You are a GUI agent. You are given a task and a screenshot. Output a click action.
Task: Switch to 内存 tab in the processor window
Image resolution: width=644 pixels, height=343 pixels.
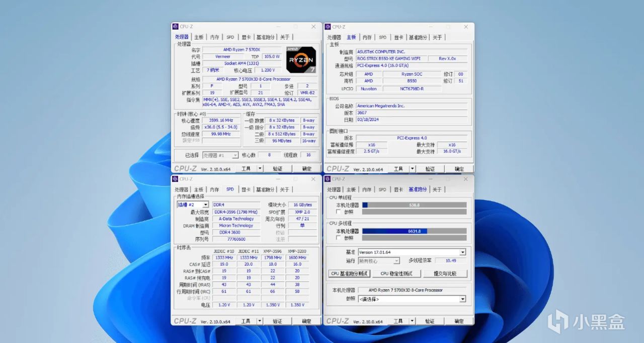point(215,37)
